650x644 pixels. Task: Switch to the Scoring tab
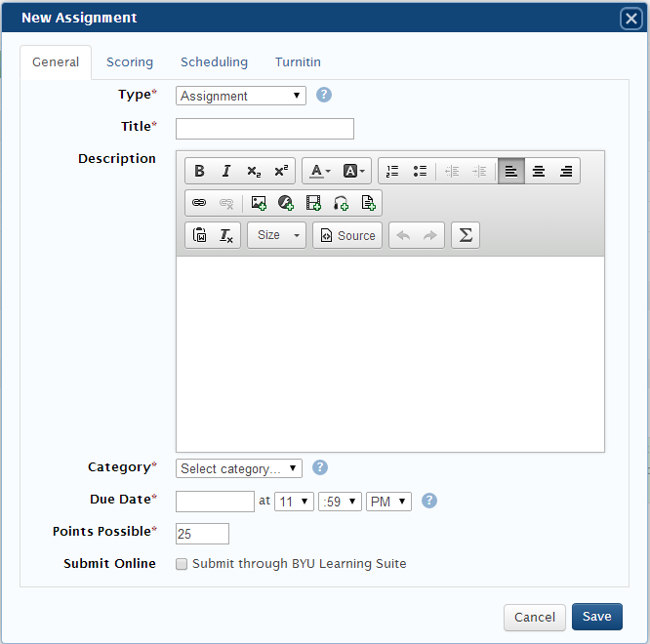click(130, 61)
